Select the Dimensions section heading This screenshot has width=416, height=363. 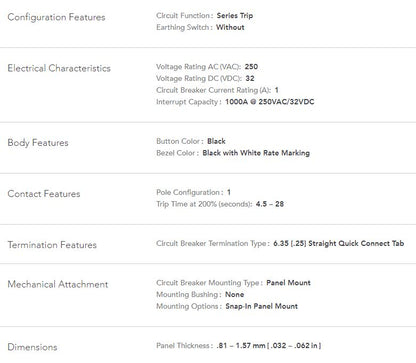pos(32,347)
